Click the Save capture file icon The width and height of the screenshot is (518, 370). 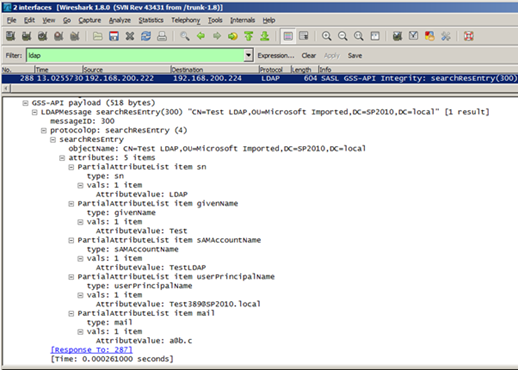click(x=114, y=36)
